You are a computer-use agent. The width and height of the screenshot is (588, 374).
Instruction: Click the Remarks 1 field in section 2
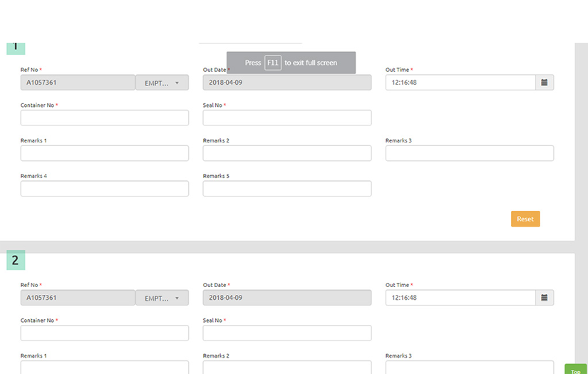[x=105, y=368]
